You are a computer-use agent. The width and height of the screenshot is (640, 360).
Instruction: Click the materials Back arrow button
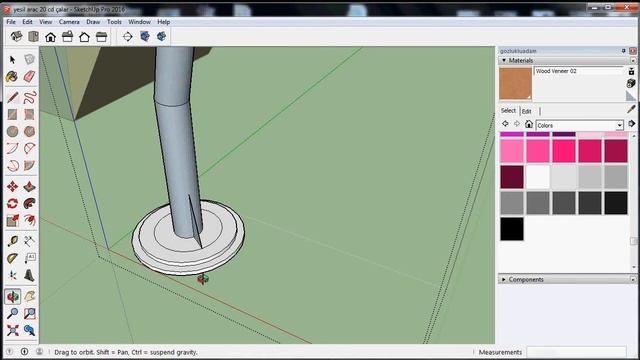coord(505,124)
